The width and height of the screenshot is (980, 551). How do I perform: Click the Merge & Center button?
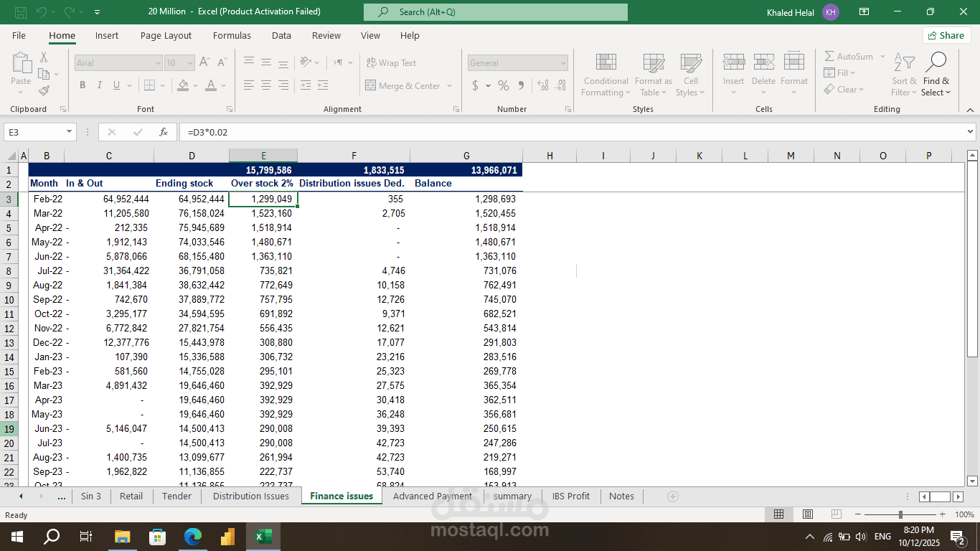tap(402, 85)
